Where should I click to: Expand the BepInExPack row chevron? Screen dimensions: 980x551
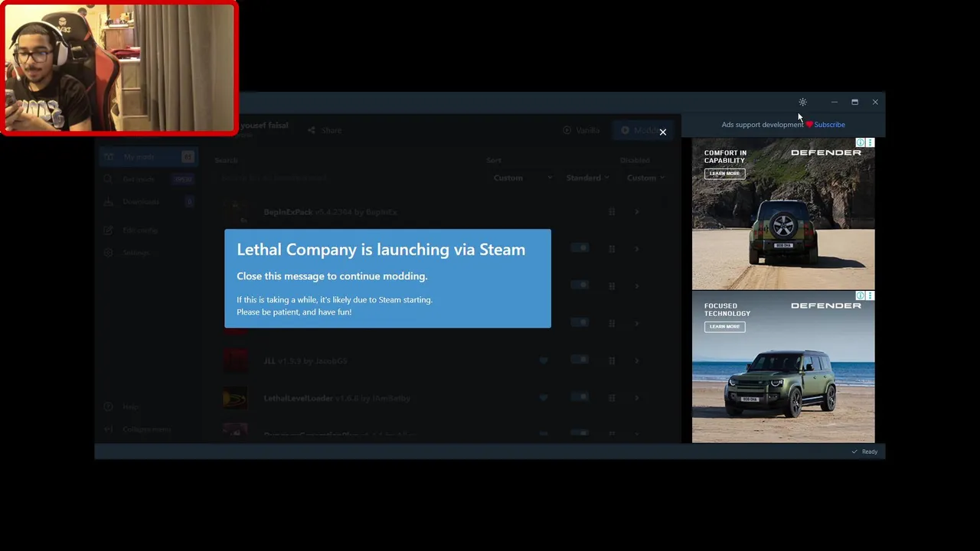click(636, 211)
